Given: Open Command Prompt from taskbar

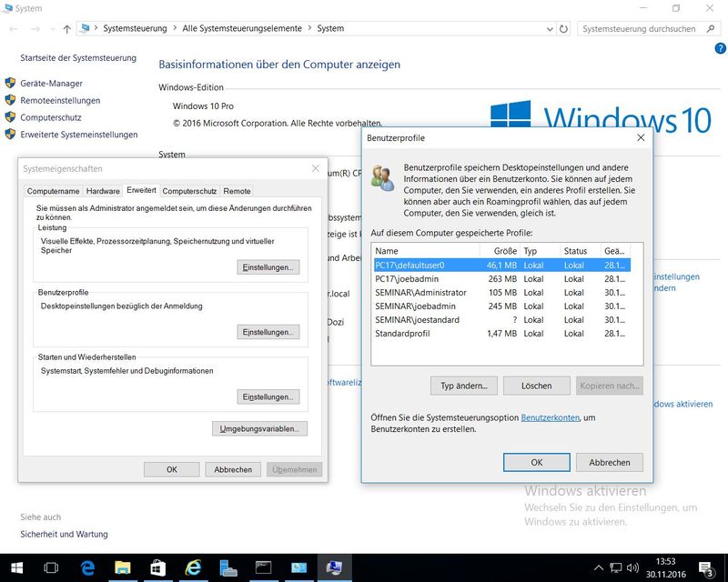Looking at the screenshot, I should (x=263, y=567).
